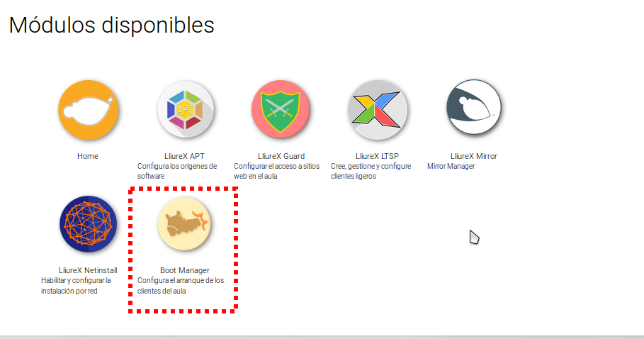Click the "Mirror Manager" description text
The width and height of the screenshot is (644, 339).
coord(451,166)
